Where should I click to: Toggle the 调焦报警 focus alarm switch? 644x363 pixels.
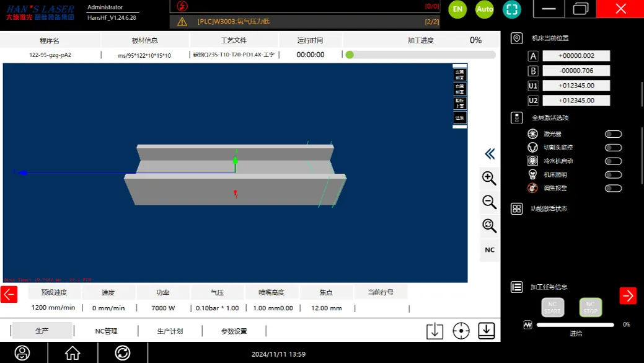(x=614, y=188)
